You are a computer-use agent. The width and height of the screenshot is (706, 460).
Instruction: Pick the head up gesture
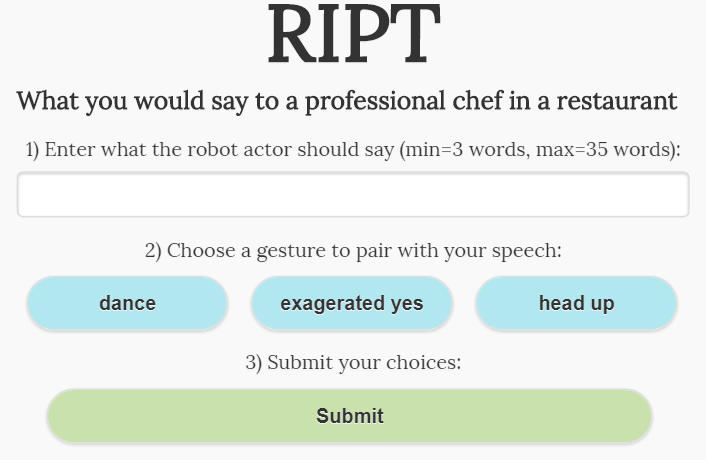tap(576, 303)
